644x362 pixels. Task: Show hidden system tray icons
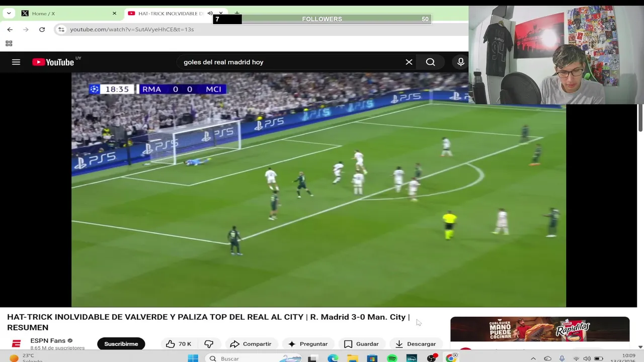533,358
